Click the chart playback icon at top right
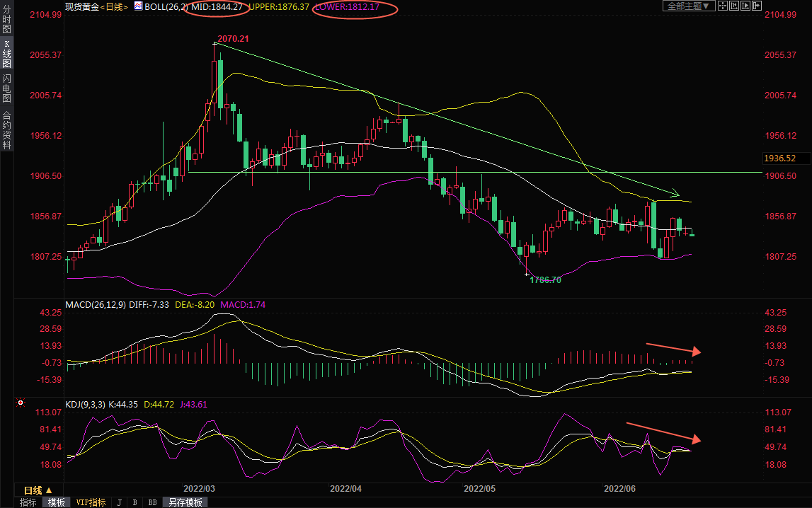 tap(745, 6)
